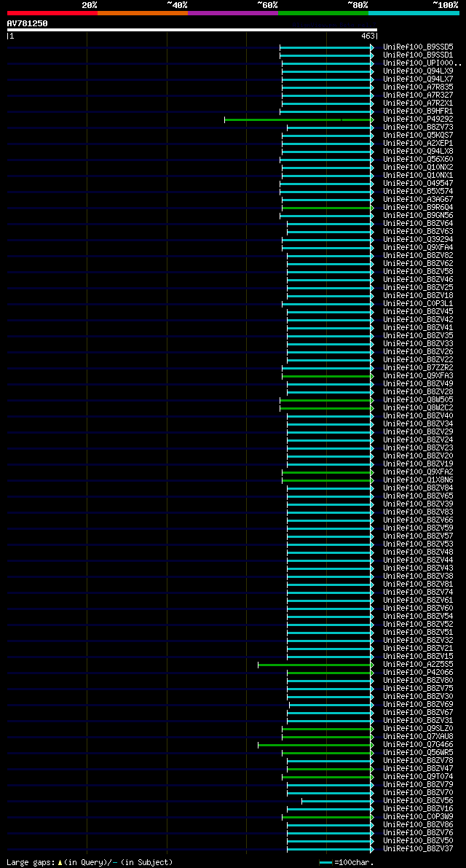466x868 pixels.
Task: Click the green alignment bar for Q9XFA3
Action: [328, 377]
